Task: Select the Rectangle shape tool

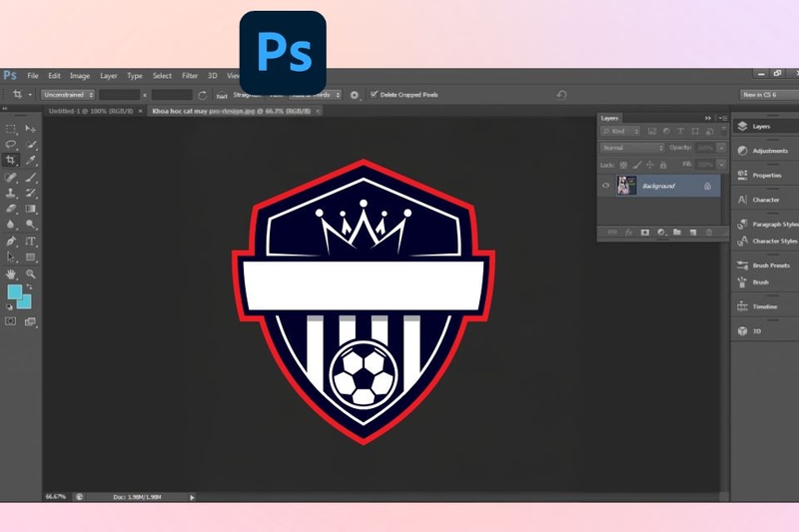Action: click(31, 258)
